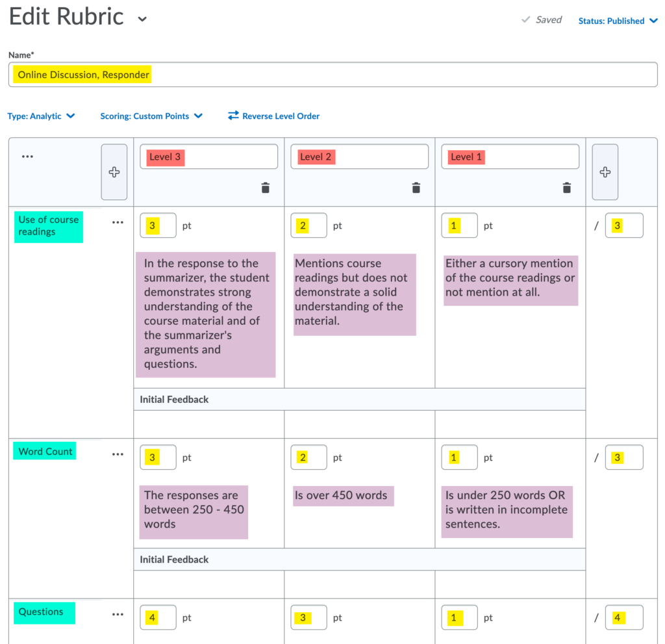This screenshot has width=665, height=644.
Task: Add a new level using the right plus icon
Action: (x=605, y=172)
